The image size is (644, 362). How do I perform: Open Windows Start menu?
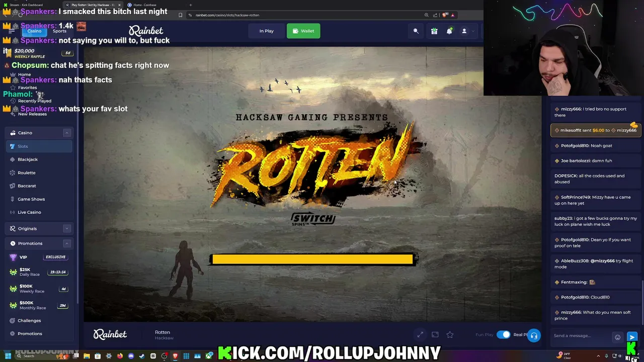click(x=8, y=356)
